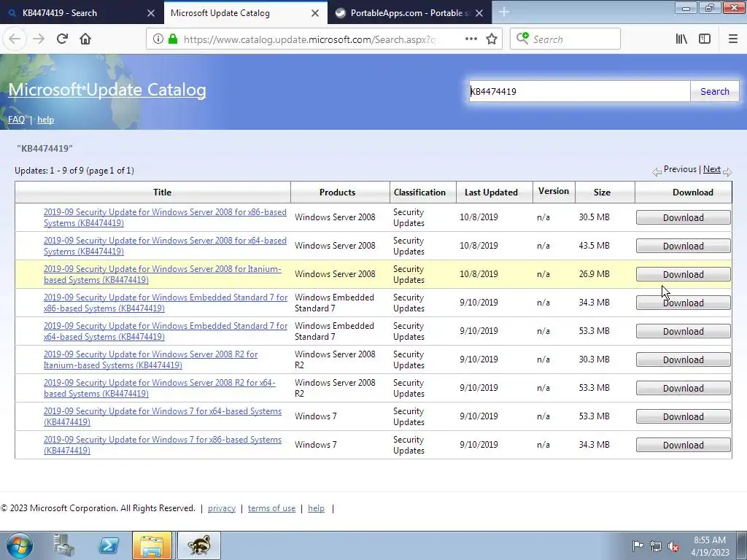Download the Itanium 26.9 MB update

tap(683, 274)
